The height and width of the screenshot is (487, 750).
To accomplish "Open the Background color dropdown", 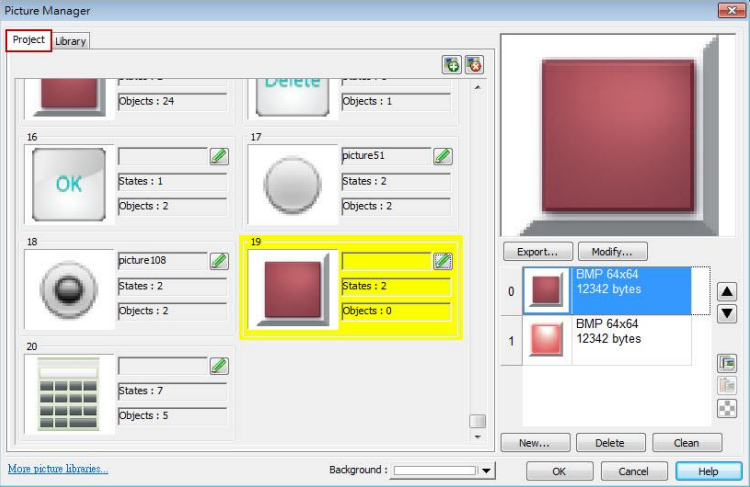I will 486,471.
